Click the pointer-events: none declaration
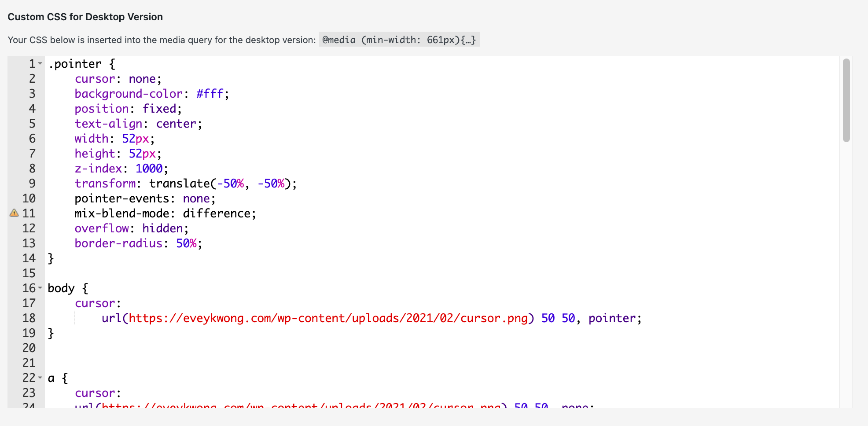The height and width of the screenshot is (426, 868). pyautogui.click(x=145, y=198)
